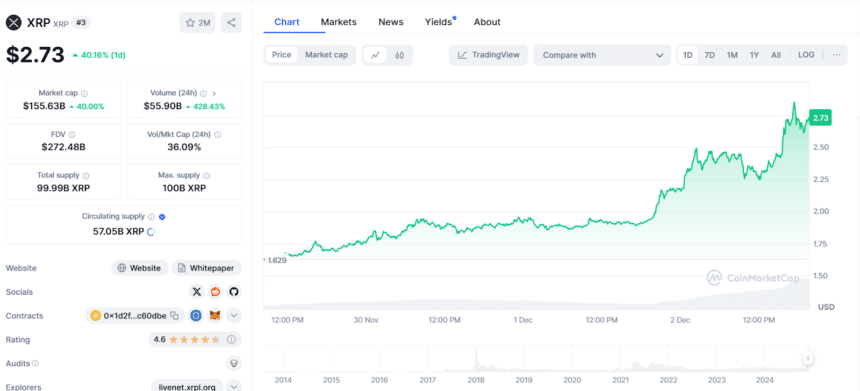Click the #3 rank badge
Screen dimensions: 860x391
point(81,22)
